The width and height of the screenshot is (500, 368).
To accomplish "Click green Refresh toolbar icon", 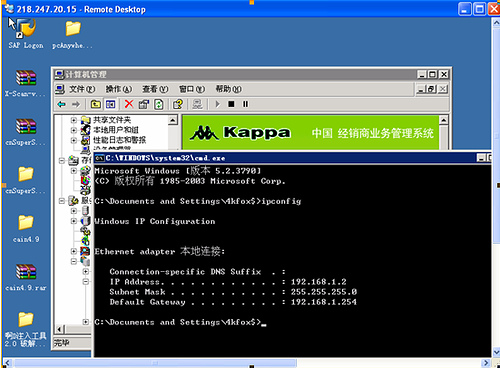I will [x=159, y=104].
